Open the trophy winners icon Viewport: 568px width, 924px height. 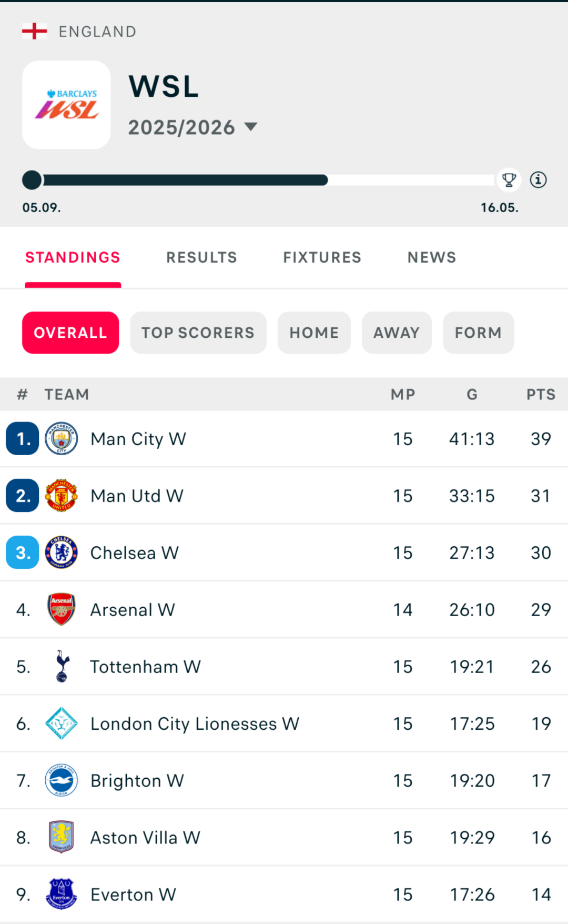coord(508,180)
